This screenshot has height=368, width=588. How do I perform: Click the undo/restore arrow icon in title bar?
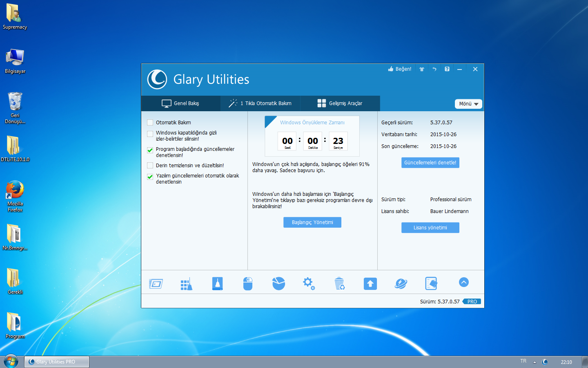(434, 69)
